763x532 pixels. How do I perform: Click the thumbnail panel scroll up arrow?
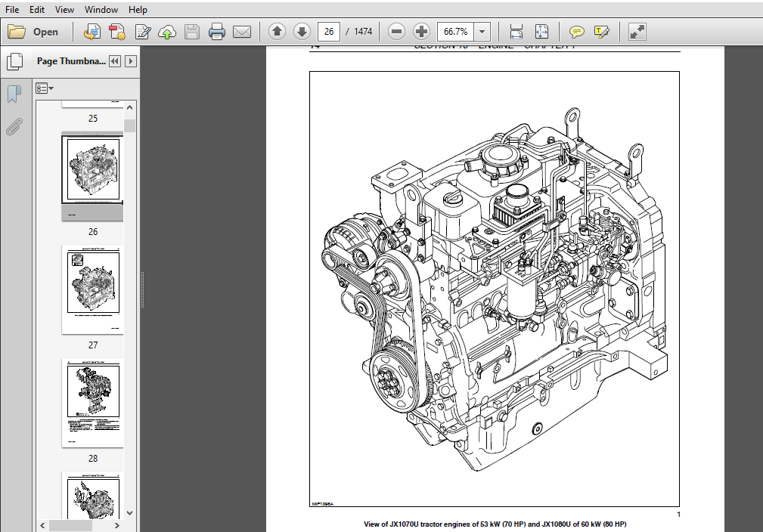pos(129,107)
